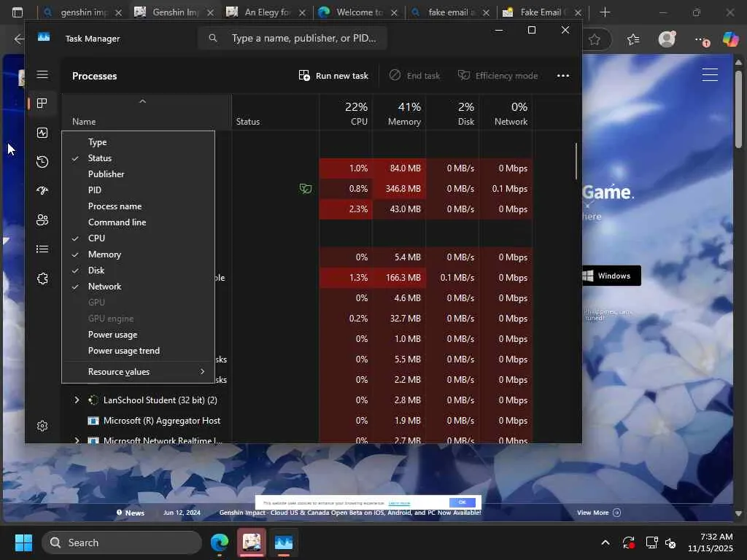
Task: Show hidden system tray icons
Action: [605, 542]
